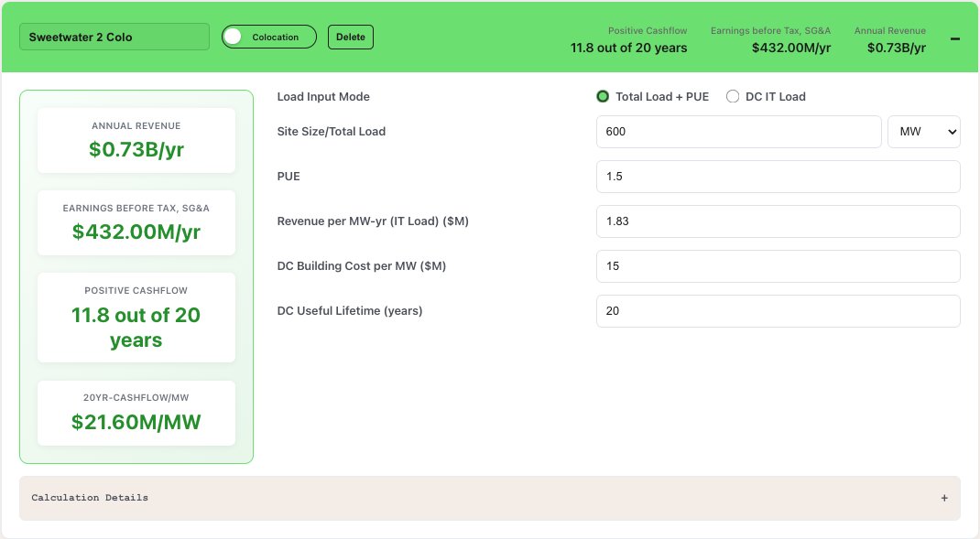The width and height of the screenshot is (980, 539).
Task: Collapse the Sweetwater 2 Colo card via minus icon
Action: (954, 38)
